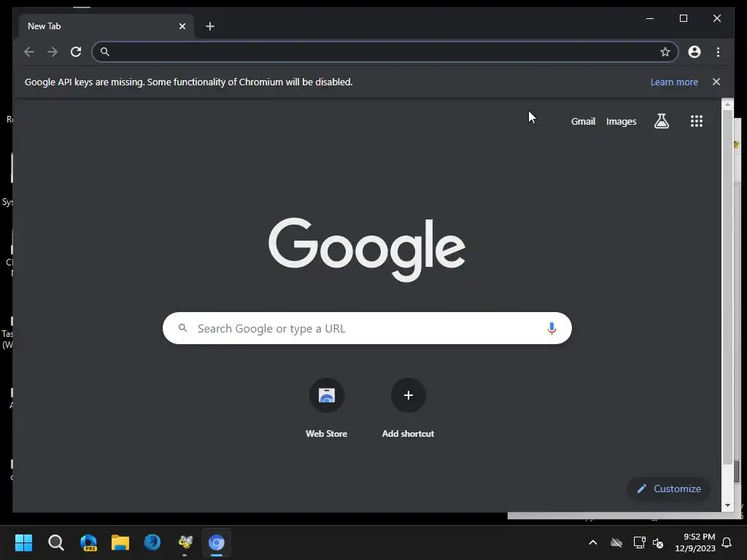Launch Edge preview from taskbar
The width and height of the screenshot is (747, 560).
pyautogui.click(x=88, y=542)
